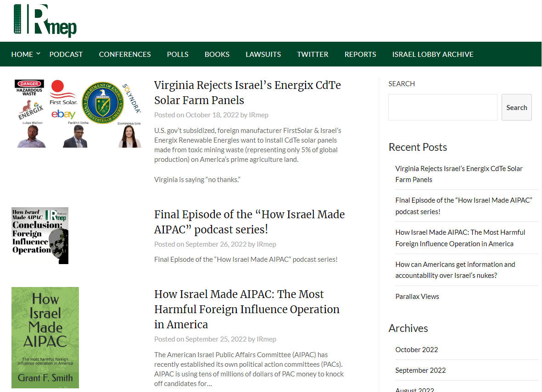Expand the HOME menu chevron
The width and height of the screenshot is (542, 392).
click(x=39, y=54)
